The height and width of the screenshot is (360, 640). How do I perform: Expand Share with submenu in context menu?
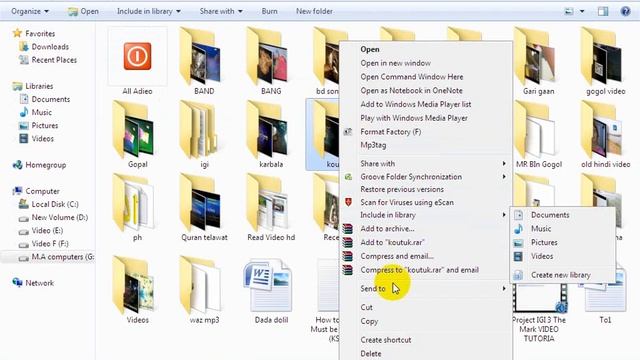click(x=426, y=164)
